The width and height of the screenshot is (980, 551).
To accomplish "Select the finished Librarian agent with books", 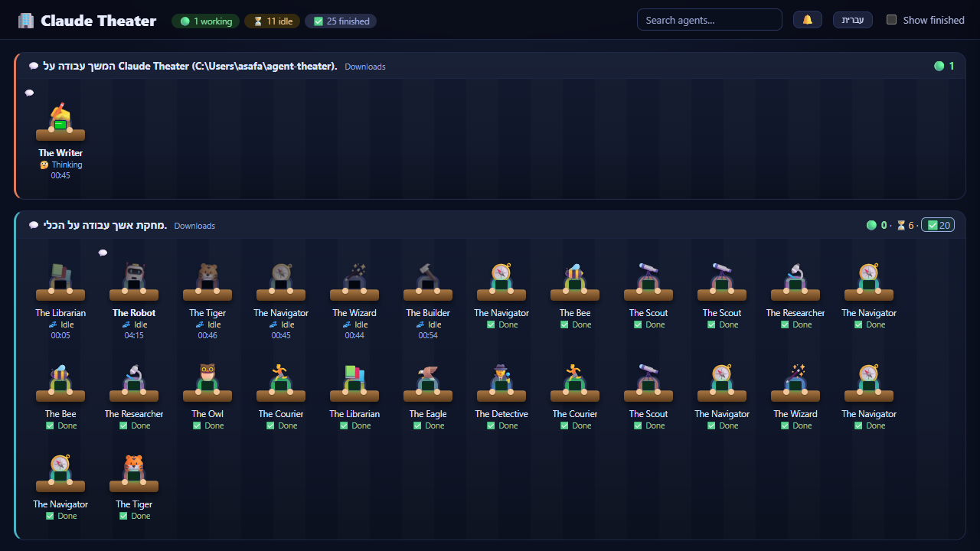I will tap(354, 383).
